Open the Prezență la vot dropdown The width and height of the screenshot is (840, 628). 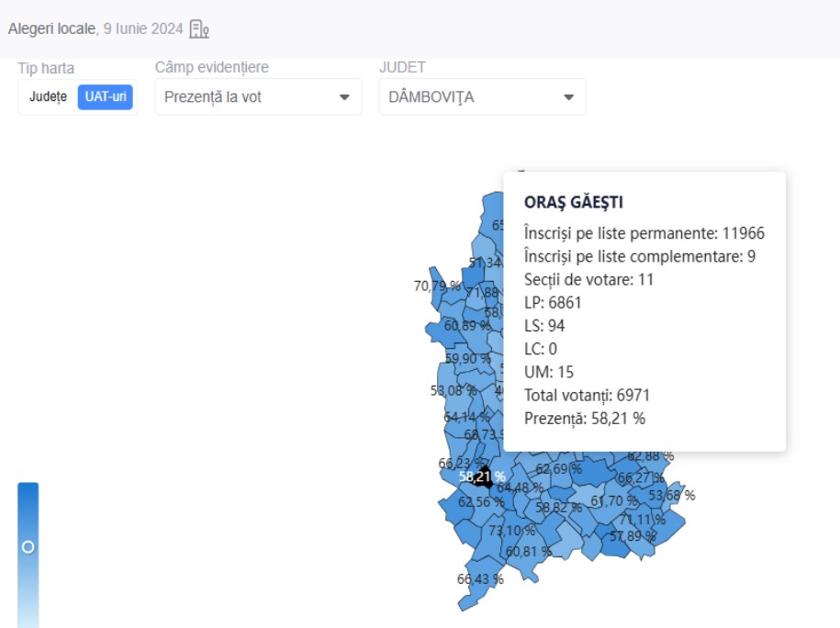click(258, 96)
